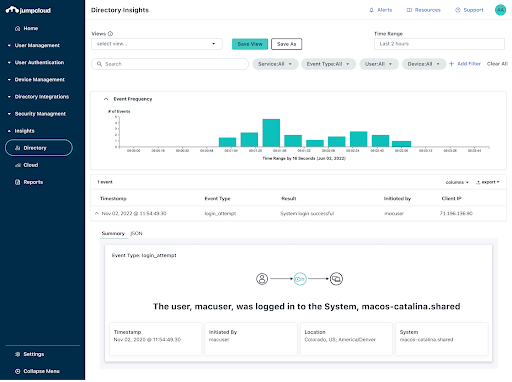Collapse the Nov 02 event row
Screen dimensions: 512x382
97,213
